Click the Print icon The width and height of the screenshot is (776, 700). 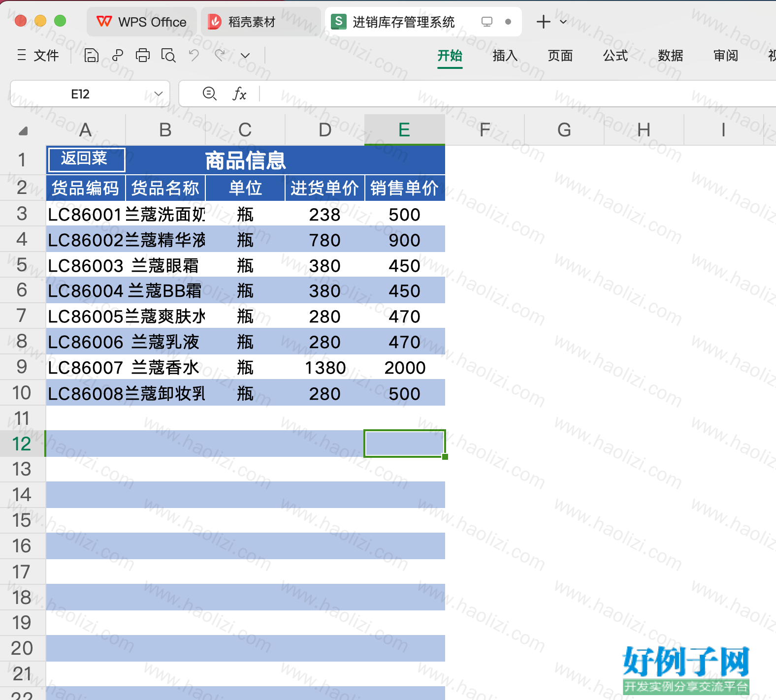[143, 56]
